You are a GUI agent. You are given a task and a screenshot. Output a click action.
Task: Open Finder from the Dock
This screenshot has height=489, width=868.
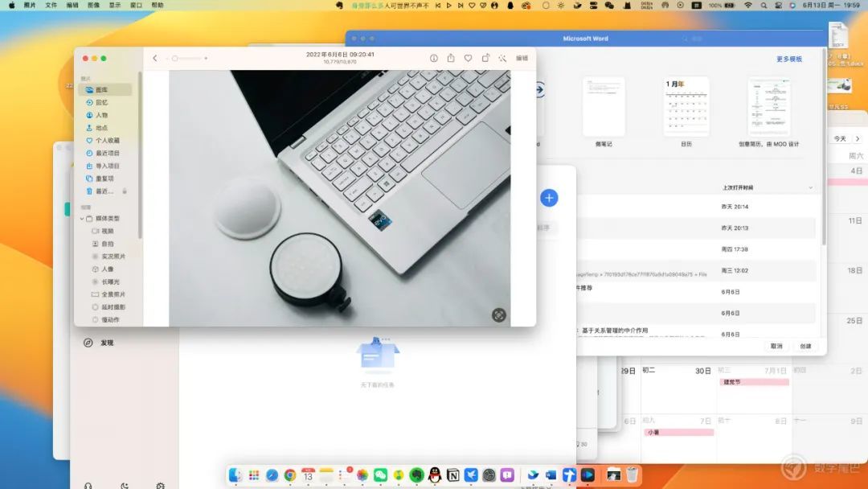tap(235, 475)
